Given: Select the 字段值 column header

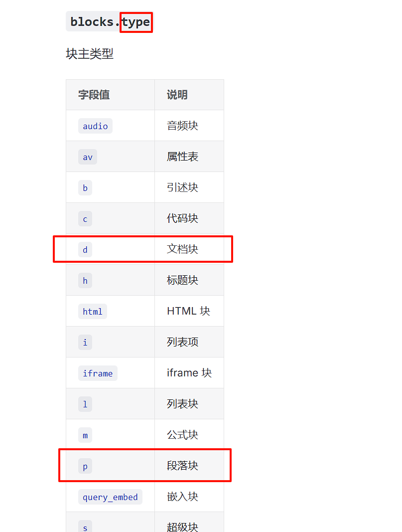Looking at the screenshot, I should pos(94,95).
